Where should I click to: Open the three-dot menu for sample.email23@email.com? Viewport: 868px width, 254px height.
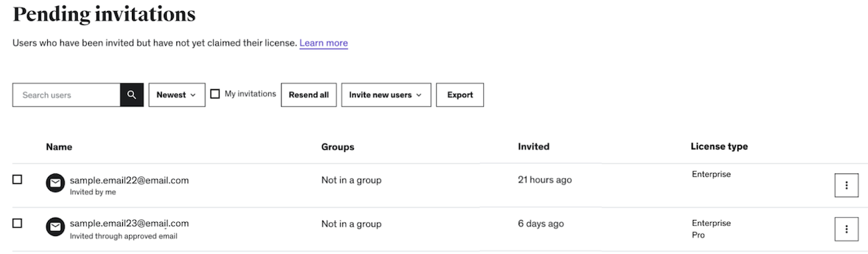pyautogui.click(x=846, y=229)
